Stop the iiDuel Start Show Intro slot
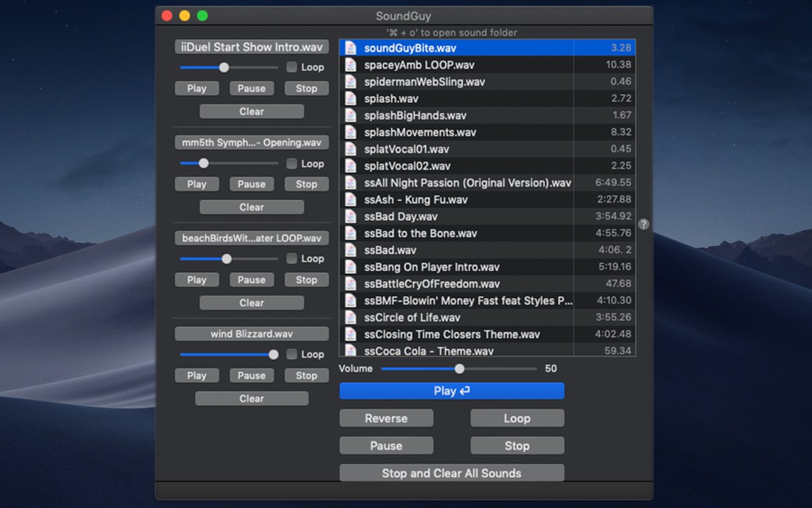Image resolution: width=812 pixels, height=508 pixels. [307, 89]
